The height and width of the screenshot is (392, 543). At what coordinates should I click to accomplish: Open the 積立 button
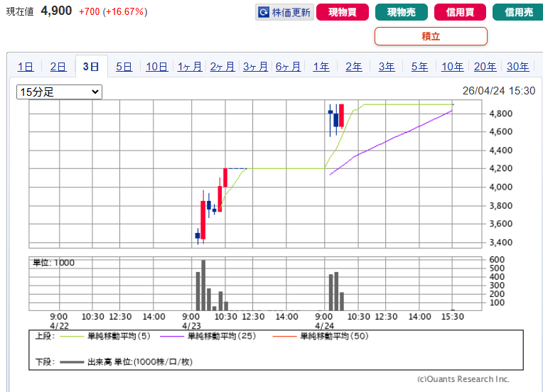431,36
